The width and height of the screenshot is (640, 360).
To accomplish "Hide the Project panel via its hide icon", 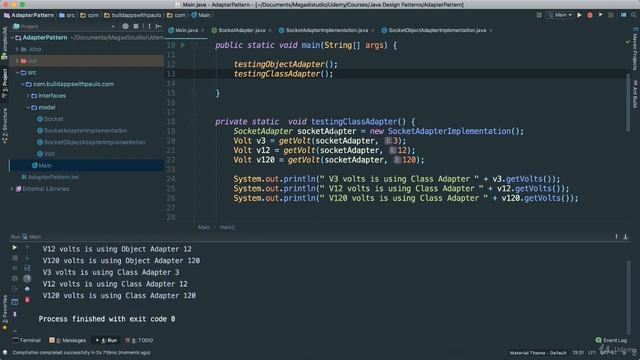I will click(158, 26).
